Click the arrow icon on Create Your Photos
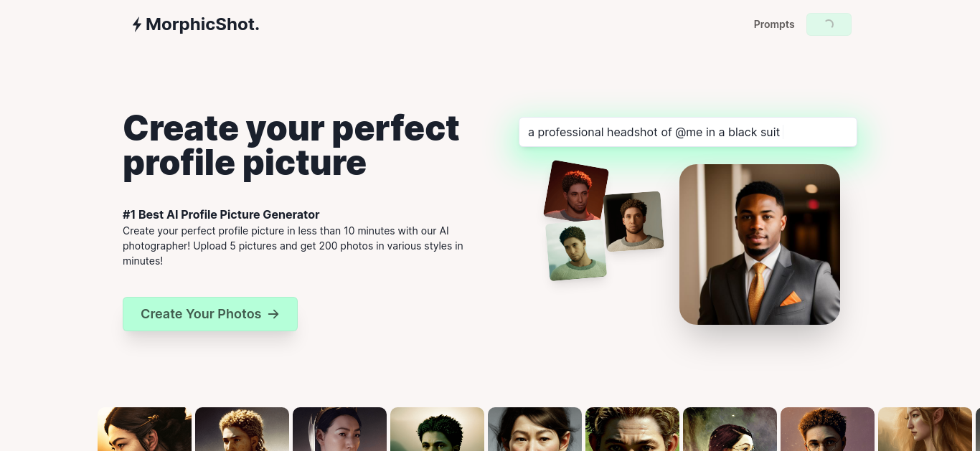Image resolution: width=980 pixels, height=451 pixels. 273,314
